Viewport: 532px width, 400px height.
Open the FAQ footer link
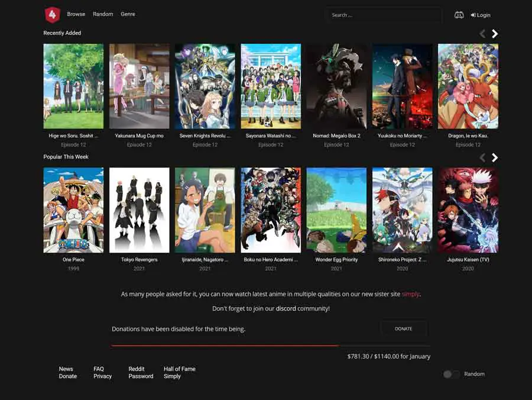(x=99, y=369)
